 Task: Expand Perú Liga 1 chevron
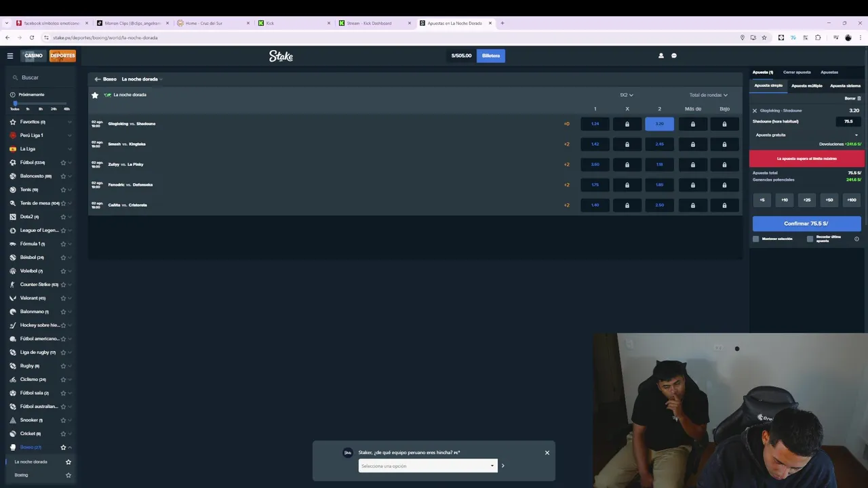(70, 136)
